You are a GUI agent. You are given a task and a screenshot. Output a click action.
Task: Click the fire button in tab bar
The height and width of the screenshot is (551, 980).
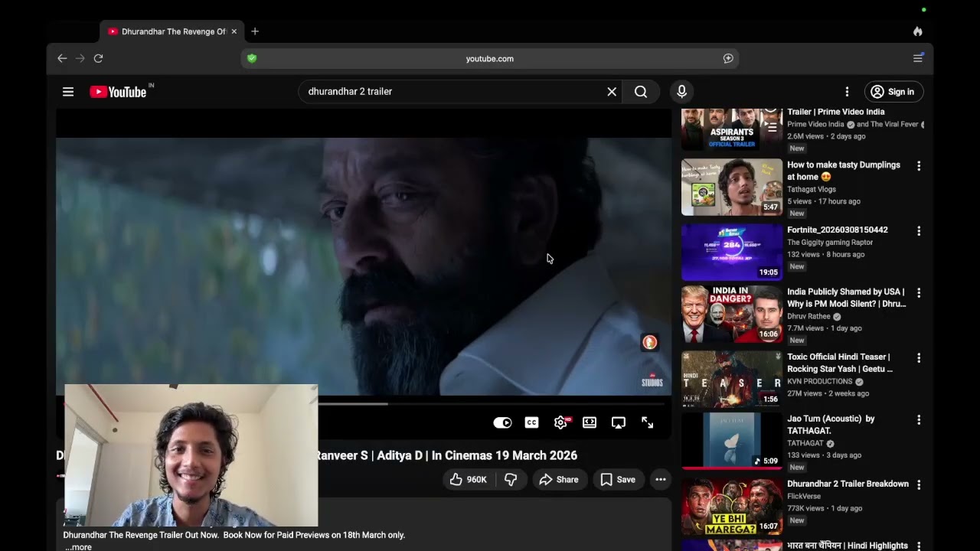[x=917, y=31]
